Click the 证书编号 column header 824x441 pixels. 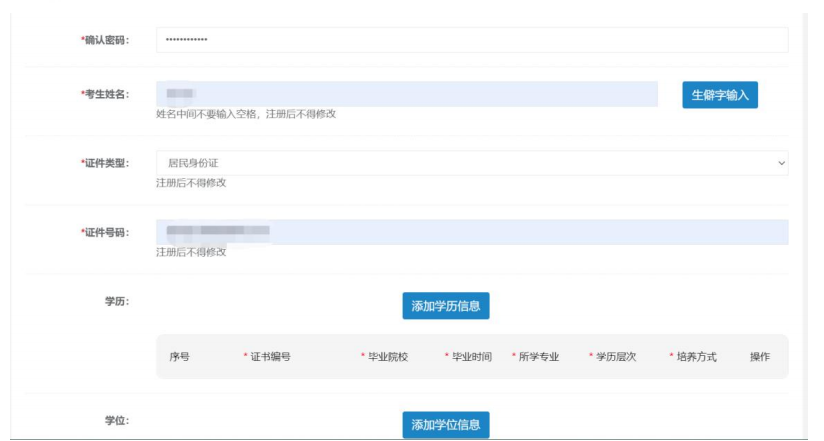(270, 357)
